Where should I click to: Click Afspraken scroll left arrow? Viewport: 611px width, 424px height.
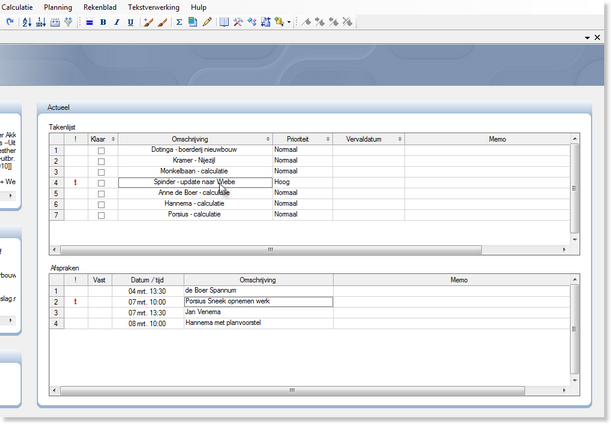[54, 390]
